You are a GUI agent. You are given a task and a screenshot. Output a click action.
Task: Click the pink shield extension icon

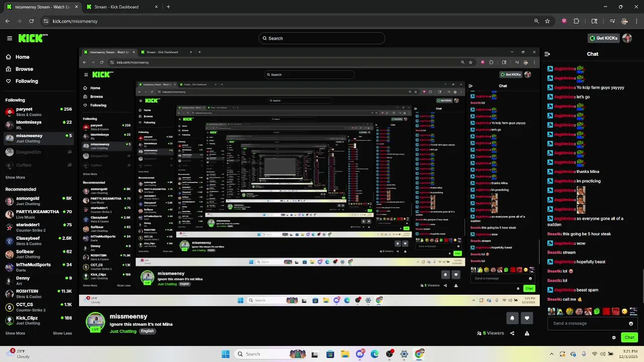pos(564,21)
